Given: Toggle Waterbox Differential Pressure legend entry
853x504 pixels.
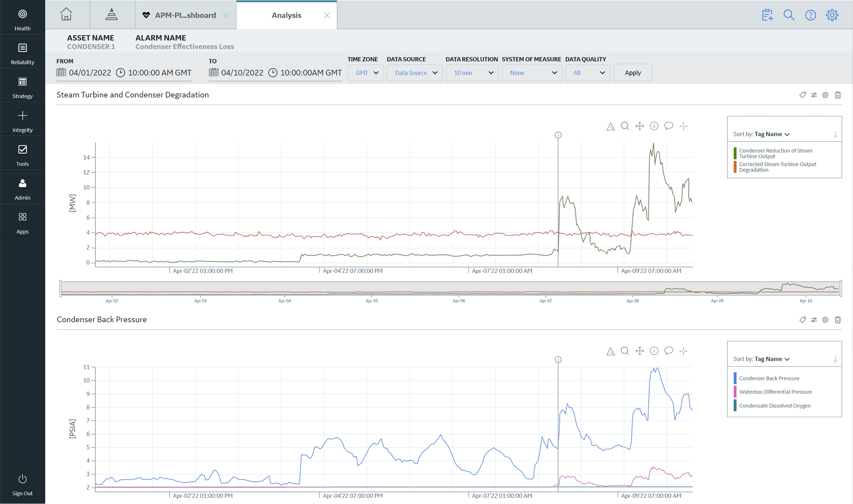Looking at the screenshot, I should [775, 392].
